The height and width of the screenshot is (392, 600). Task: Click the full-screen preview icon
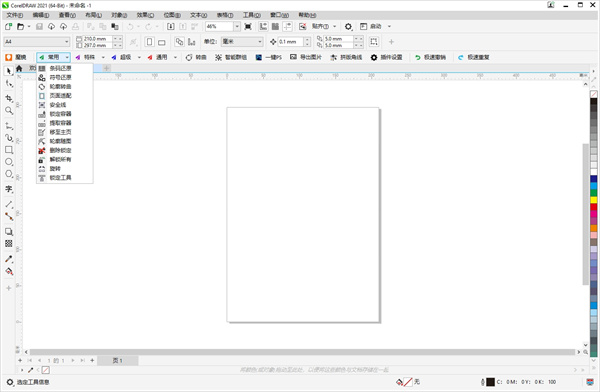coord(248,26)
